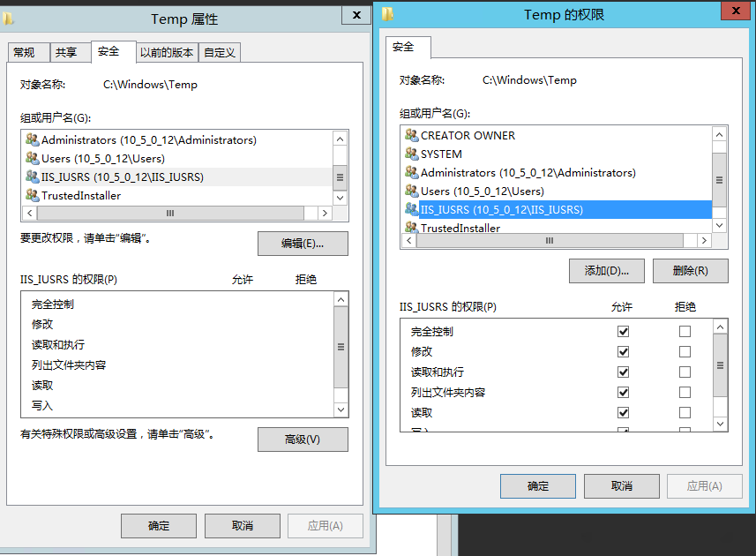Select TrustedInstaller icon in Temp 属性 list

coord(33,196)
